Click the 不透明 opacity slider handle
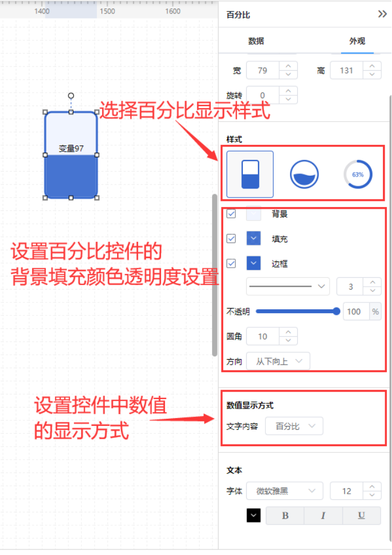 pos(336,311)
